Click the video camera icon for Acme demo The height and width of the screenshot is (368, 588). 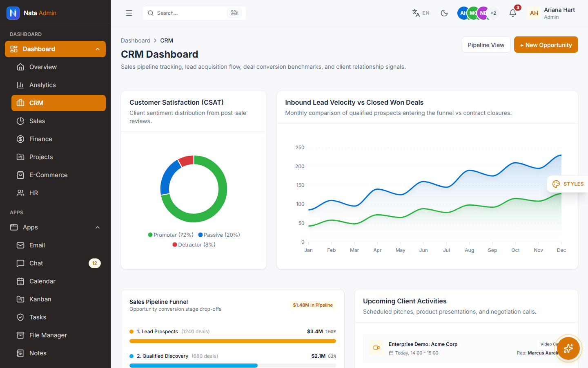coord(376,348)
